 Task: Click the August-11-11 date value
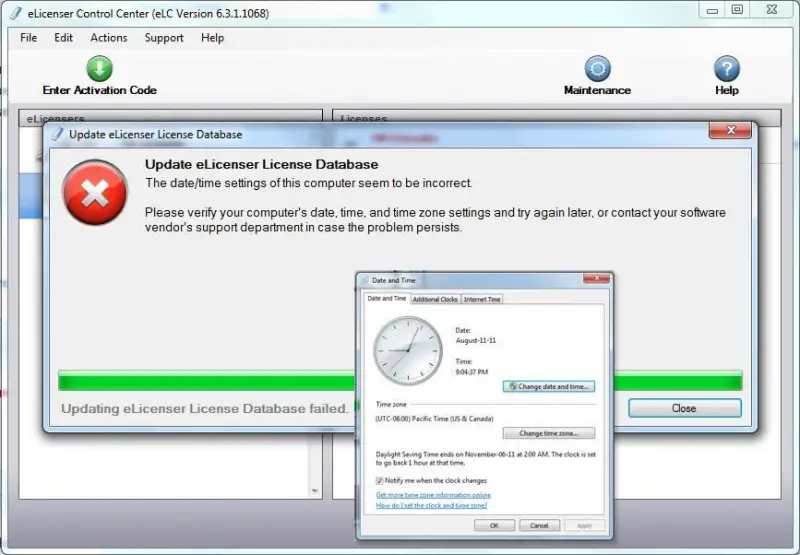[476, 340]
